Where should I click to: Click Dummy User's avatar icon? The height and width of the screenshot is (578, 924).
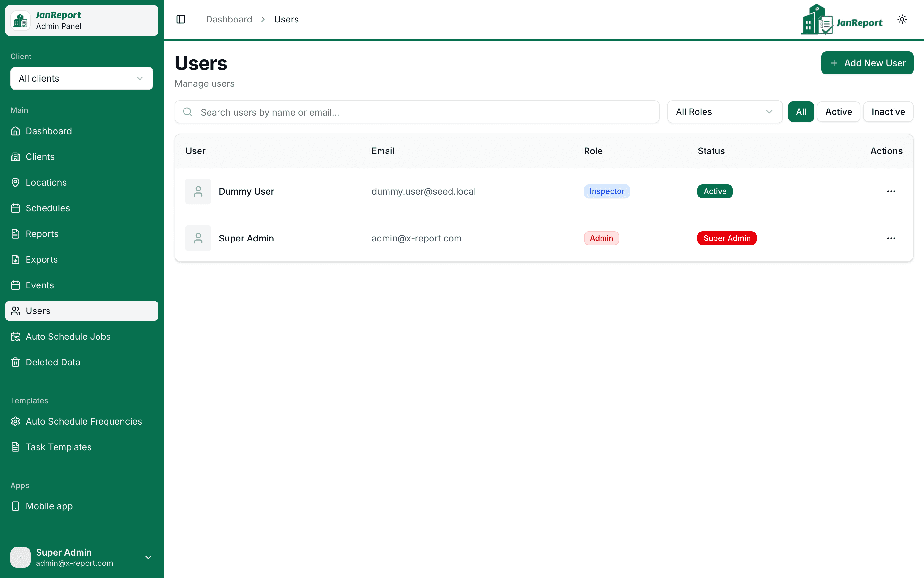pyautogui.click(x=198, y=191)
